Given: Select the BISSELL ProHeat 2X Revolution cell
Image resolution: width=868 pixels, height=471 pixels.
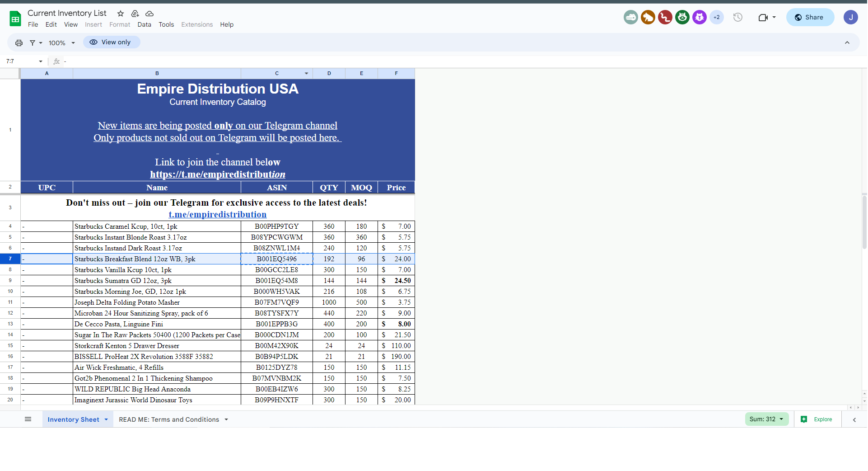Looking at the screenshot, I should click(x=157, y=357).
